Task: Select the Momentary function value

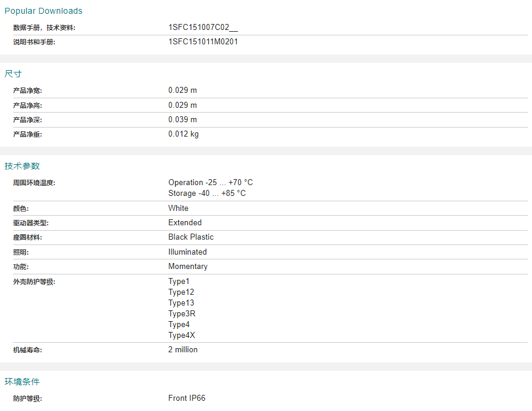Action: [188, 267]
